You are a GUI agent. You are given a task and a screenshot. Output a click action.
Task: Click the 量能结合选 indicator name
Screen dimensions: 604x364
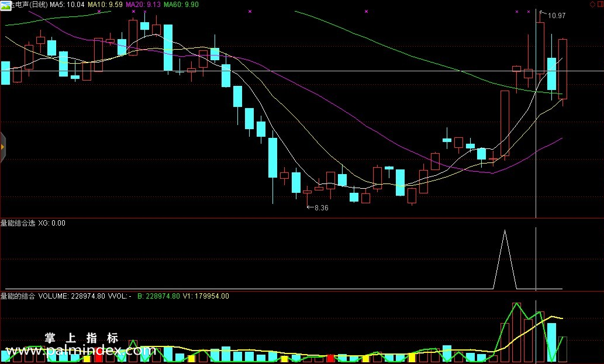point(18,223)
